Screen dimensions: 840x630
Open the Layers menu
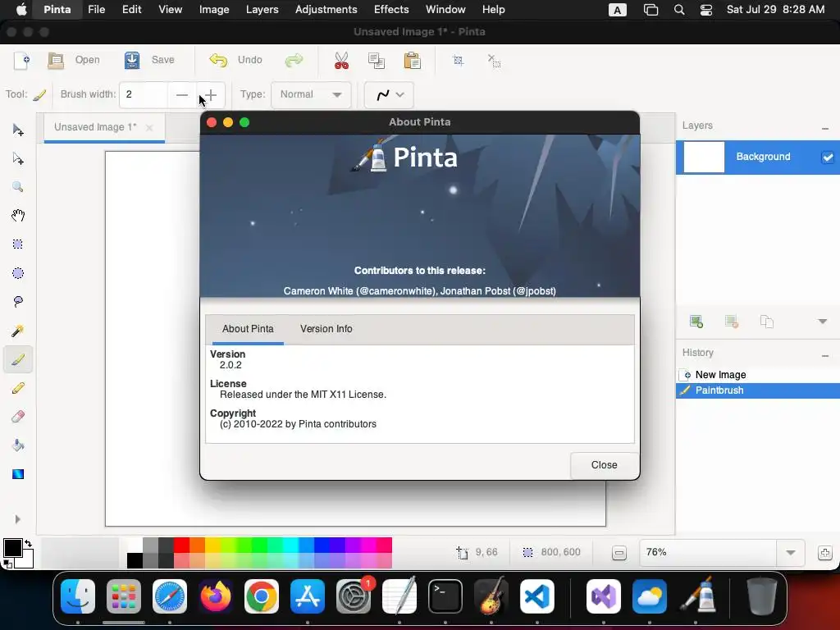pyautogui.click(x=262, y=10)
